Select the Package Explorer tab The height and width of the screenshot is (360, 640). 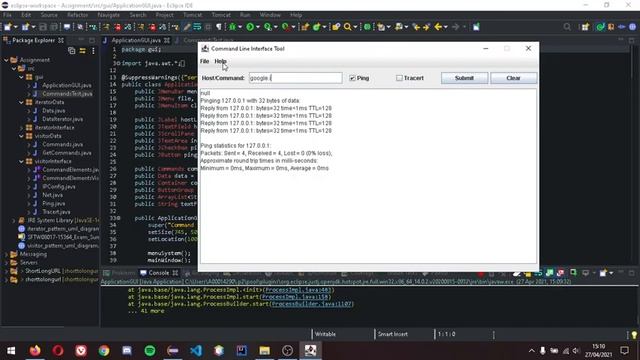[33, 40]
